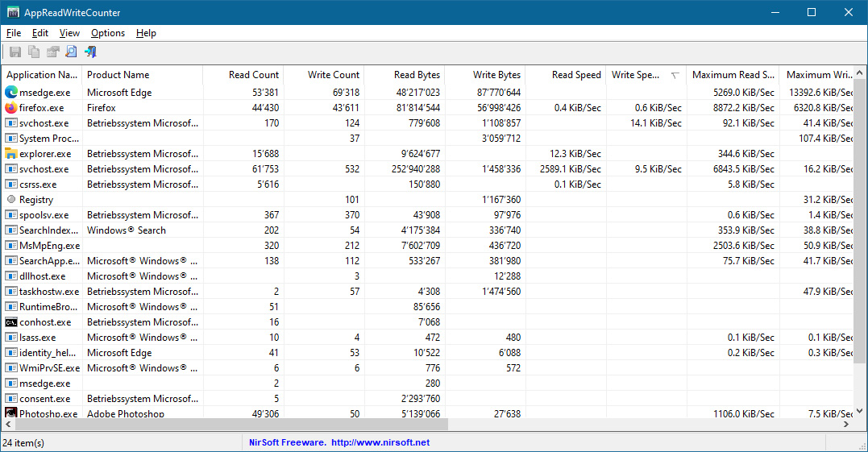The height and width of the screenshot is (452, 868).
Task: Sort by Maximum Read Speed column header
Action: point(733,75)
